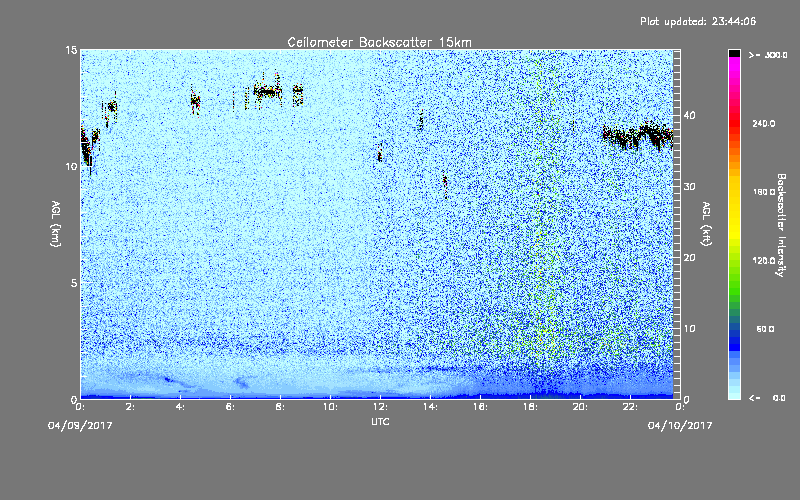
Task: Click the "Plot updated: 23:44:06" timestamp
Action: click(698, 21)
